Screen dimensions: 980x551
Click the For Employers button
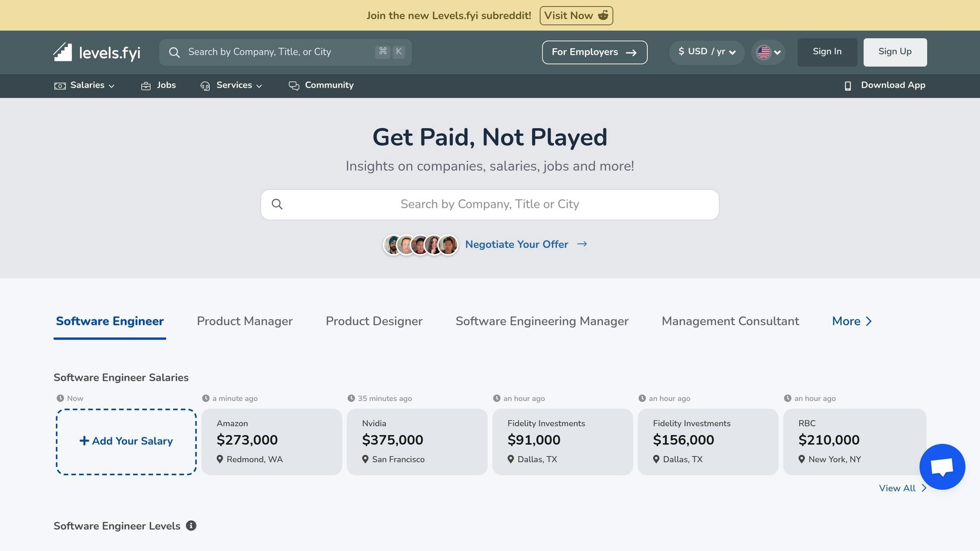tap(594, 52)
